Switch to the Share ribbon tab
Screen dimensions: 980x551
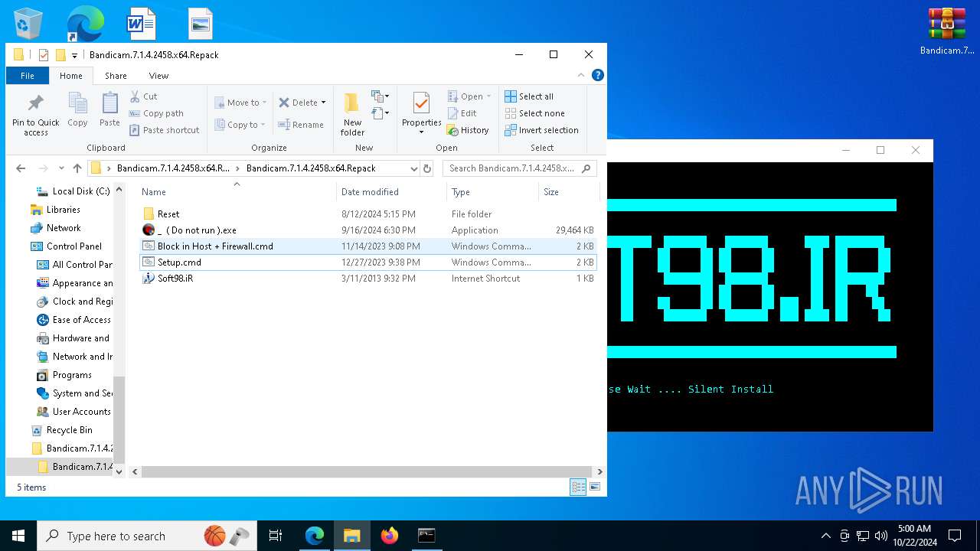click(116, 76)
